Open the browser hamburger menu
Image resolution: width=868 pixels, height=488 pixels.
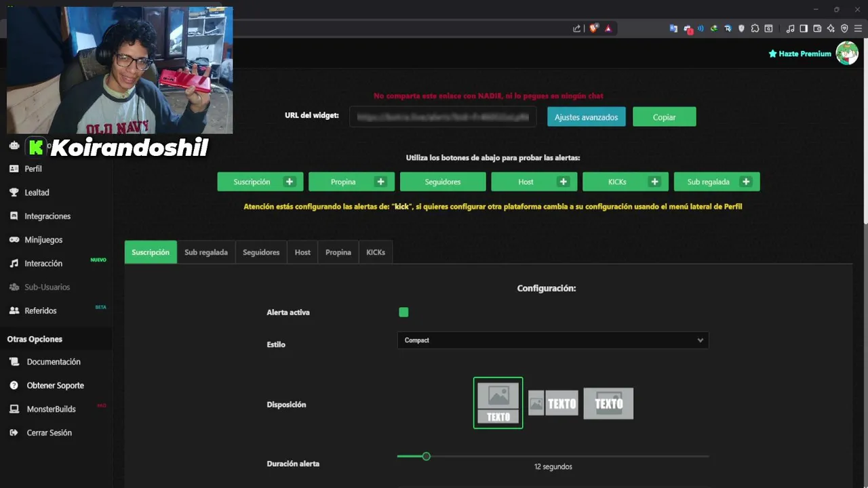(x=858, y=28)
